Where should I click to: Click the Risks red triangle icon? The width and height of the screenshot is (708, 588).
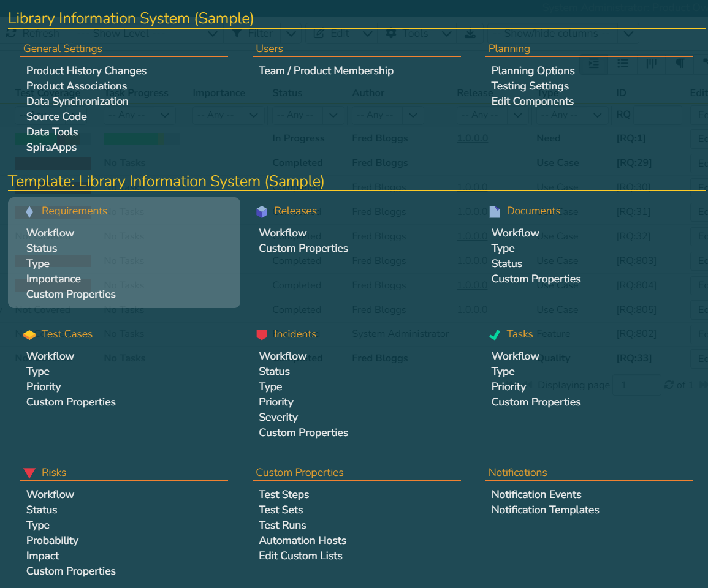point(29,473)
